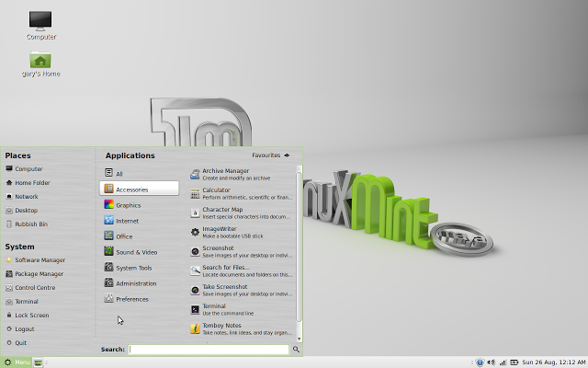588x368 pixels.
Task: Open Home Folder in Places
Action: 28,183
